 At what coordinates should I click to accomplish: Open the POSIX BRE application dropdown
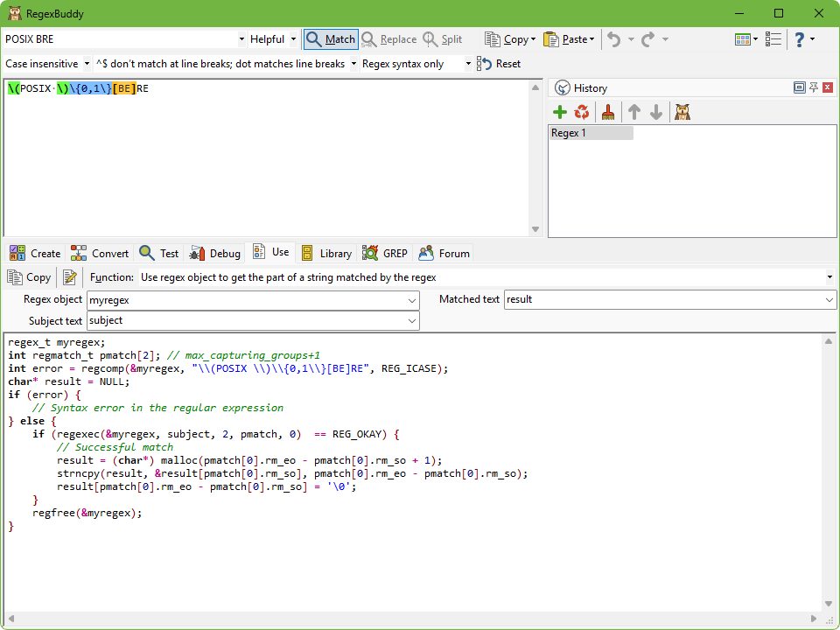[x=241, y=39]
